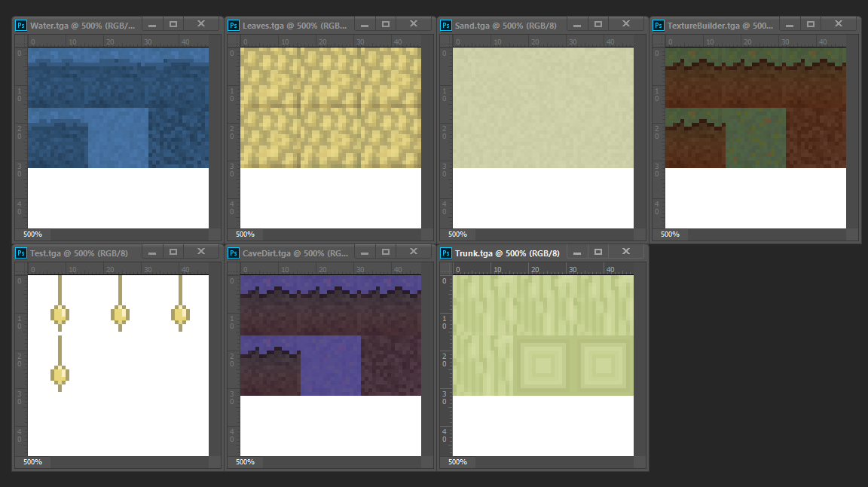Close the Sand.tga document window

(626, 24)
